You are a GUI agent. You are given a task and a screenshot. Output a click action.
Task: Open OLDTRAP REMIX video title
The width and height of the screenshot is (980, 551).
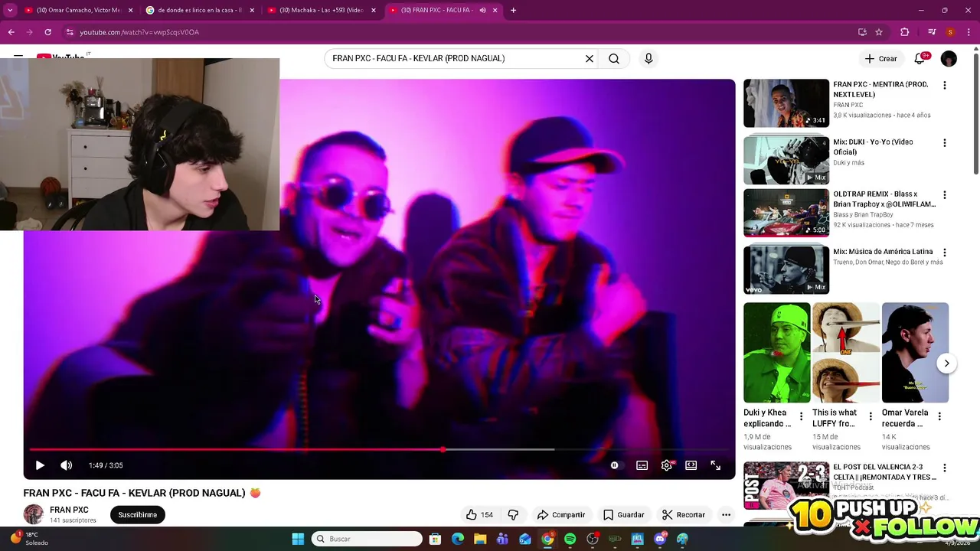(x=884, y=199)
